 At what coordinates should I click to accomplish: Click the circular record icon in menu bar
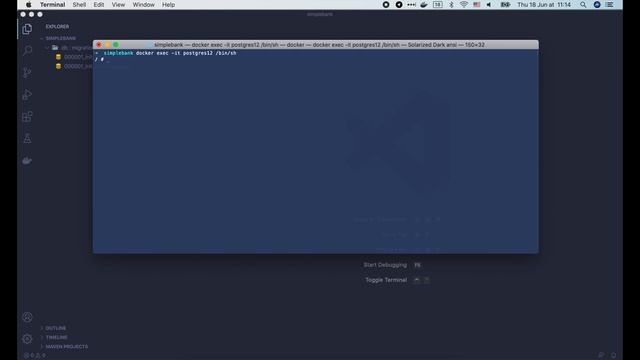point(386,5)
